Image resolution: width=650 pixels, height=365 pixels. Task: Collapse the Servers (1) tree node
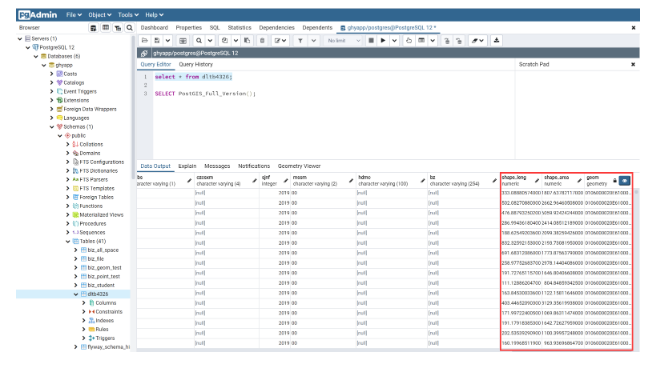click(20, 39)
